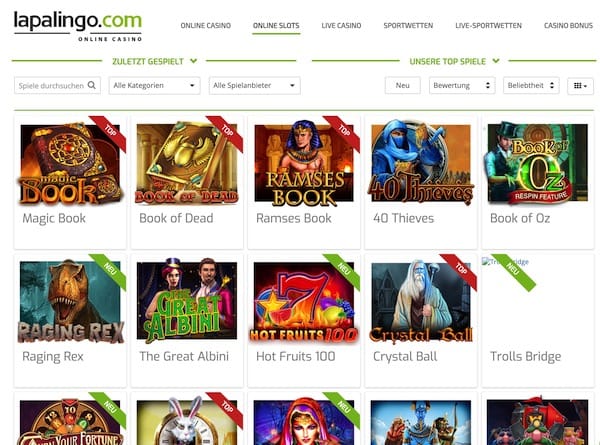The height and width of the screenshot is (445, 600).
Task: Toggle sorting by Bewertung
Action: 462,85
